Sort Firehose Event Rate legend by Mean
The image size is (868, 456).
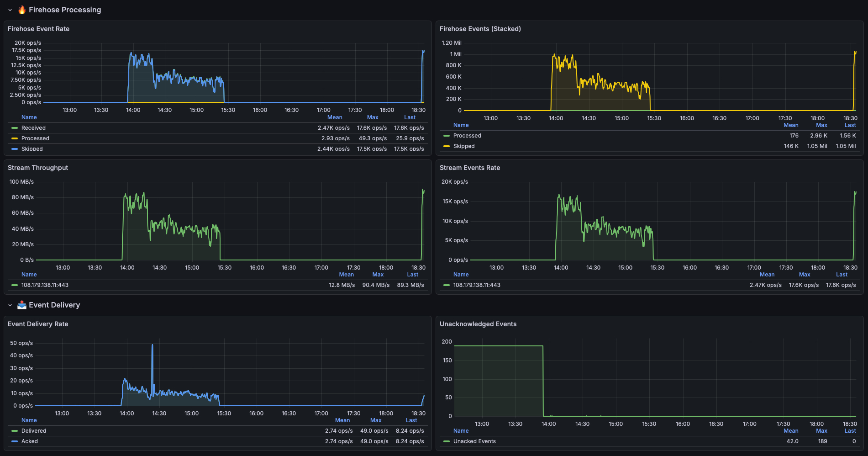click(334, 117)
